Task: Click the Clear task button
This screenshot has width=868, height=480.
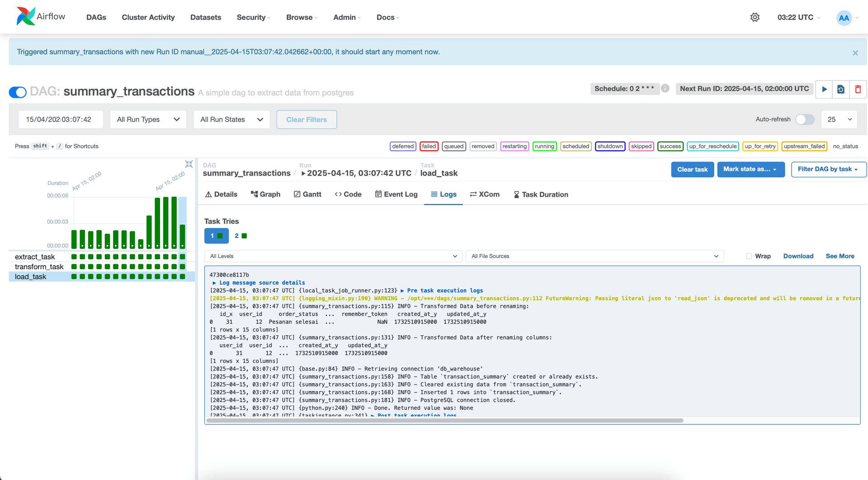Action: [693, 169]
